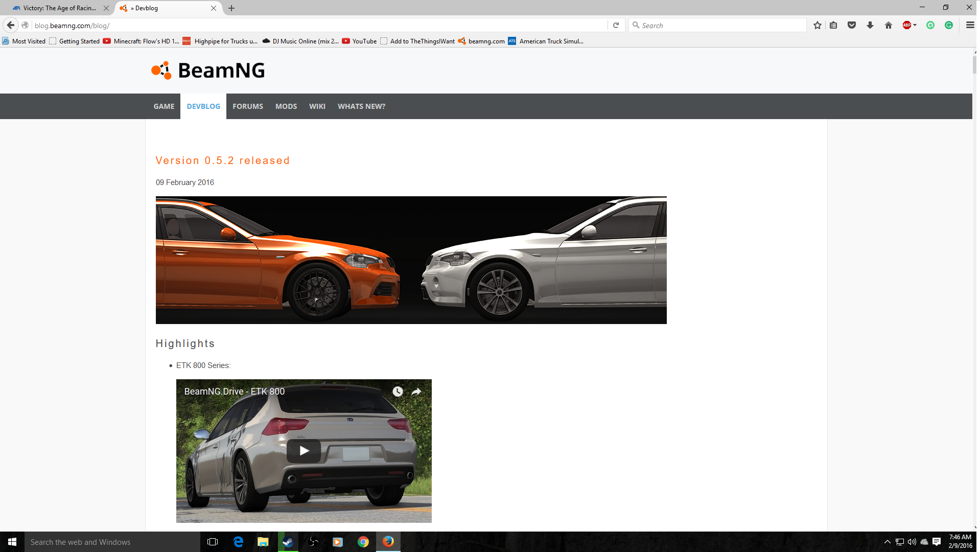The height and width of the screenshot is (552, 980).
Task: Open the volume control in the tray
Action: click(x=912, y=542)
